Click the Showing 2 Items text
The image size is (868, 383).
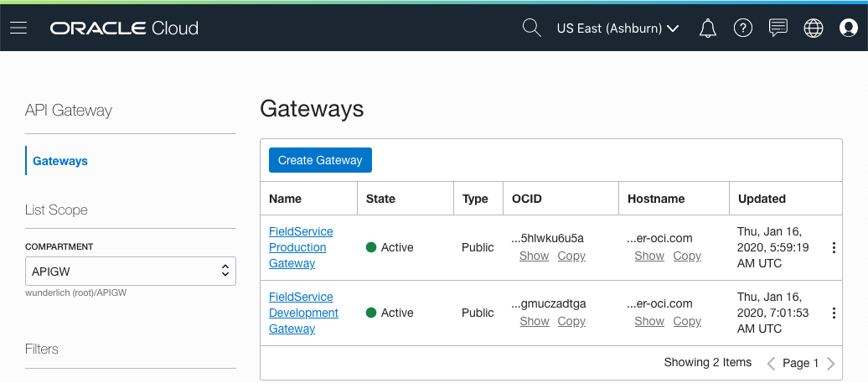click(707, 363)
